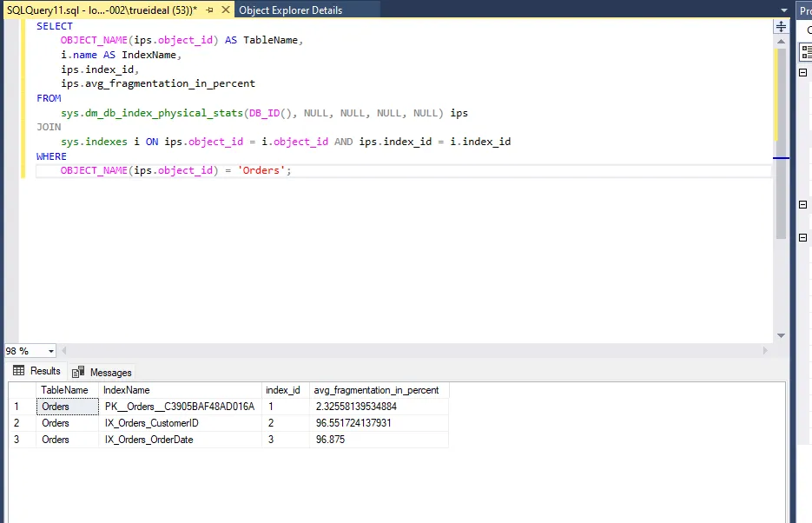Viewport: 812px width, 523px height.
Task: Close the SQLQuery11.sql query tab
Action: (x=224, y=10)
